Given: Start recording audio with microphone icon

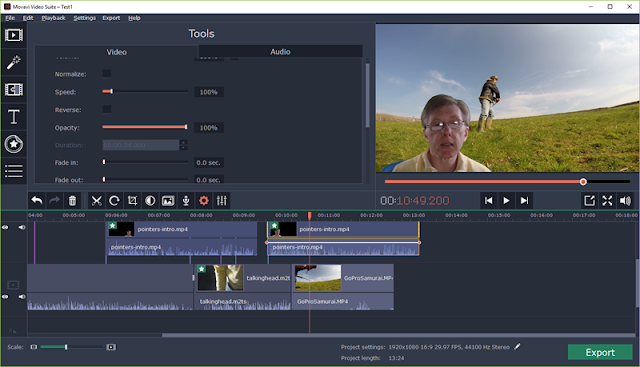Looking at the screenshot, I should point(186,200).
